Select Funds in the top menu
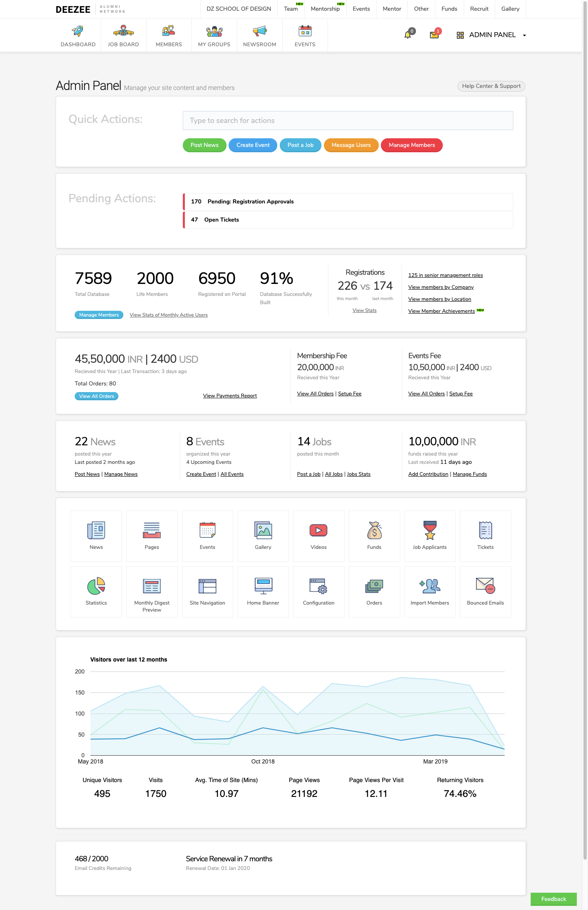The width and height of the screenshot is (588, 910). click(x=449, y=9)
